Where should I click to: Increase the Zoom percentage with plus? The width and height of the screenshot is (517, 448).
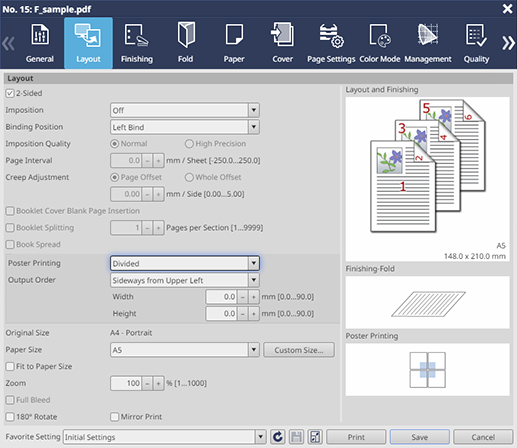coord(158,383)
